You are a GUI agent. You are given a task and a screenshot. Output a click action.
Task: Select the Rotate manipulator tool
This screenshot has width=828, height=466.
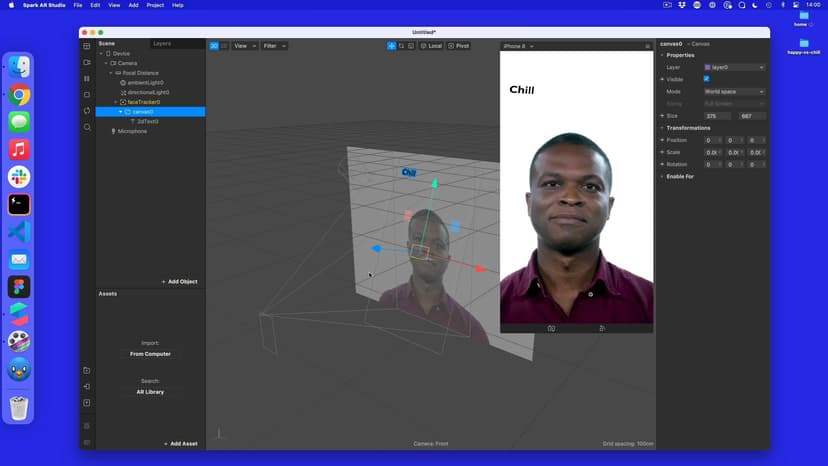click(x=401, y=46)
